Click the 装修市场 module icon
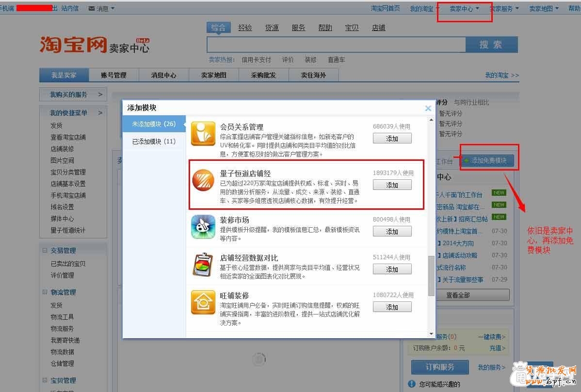Screen dimensions: 581x392 point(203,227)
